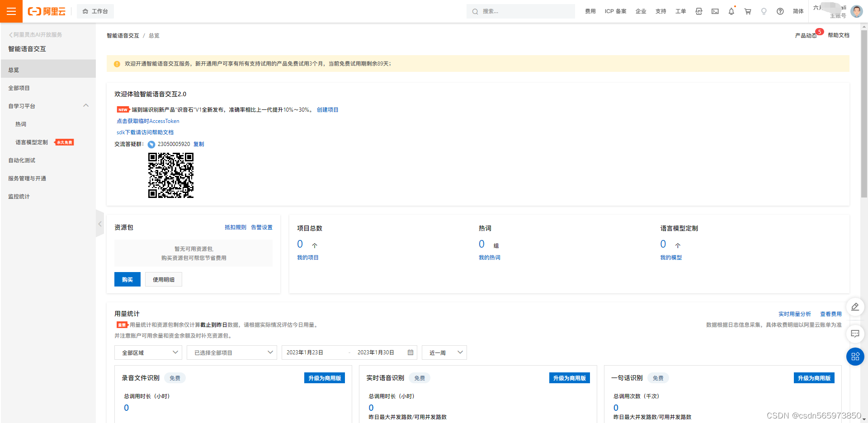This screenshot has height=423, width=868.
Task: Open 我的模型 link
Action: coord(671,258)
